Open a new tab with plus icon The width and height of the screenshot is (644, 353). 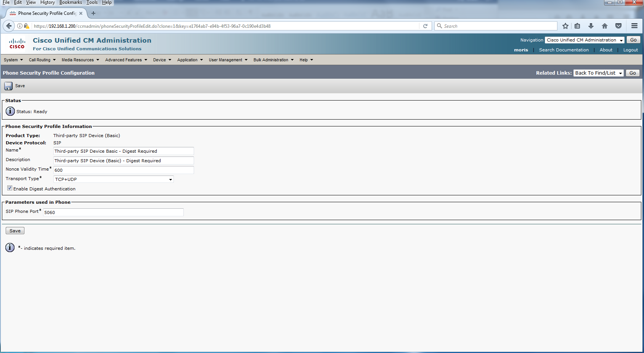tap(93, 13)
